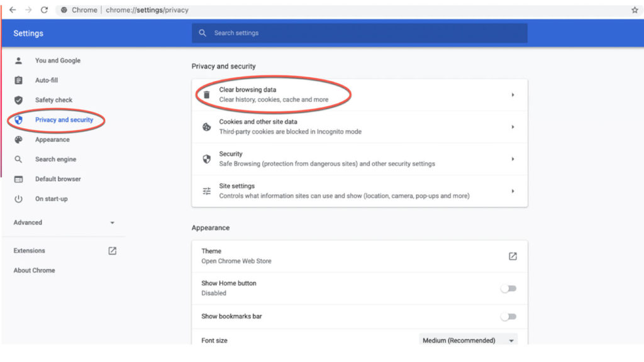Click the Search settings field
644x362 pixels.
coord(359,33)
